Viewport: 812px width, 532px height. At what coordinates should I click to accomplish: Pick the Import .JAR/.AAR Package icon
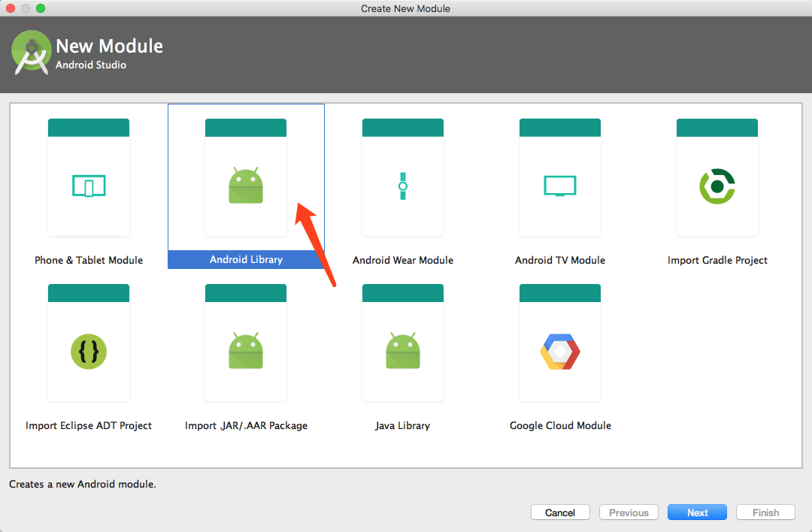245,351
